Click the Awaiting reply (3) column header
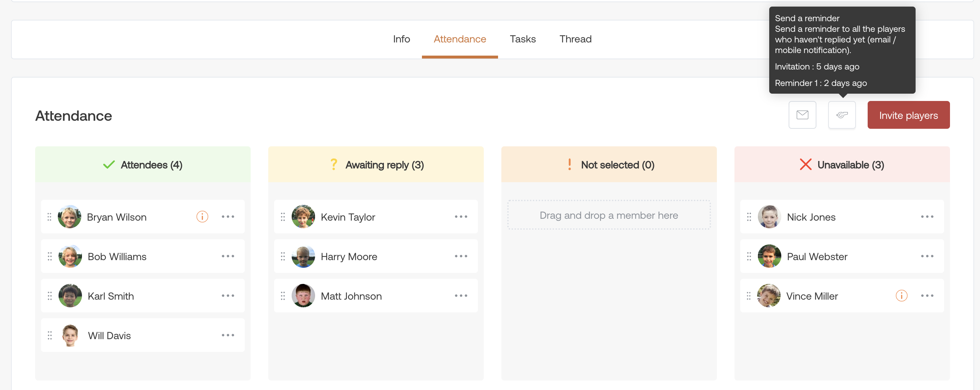 pos(376,164)
